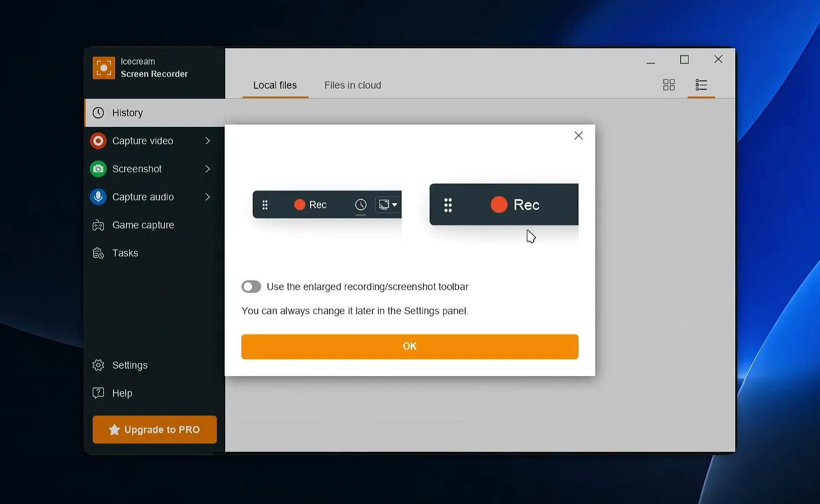
Task: Select History in the sidebar
Action: pyautogui.click(x=156, y=113)
